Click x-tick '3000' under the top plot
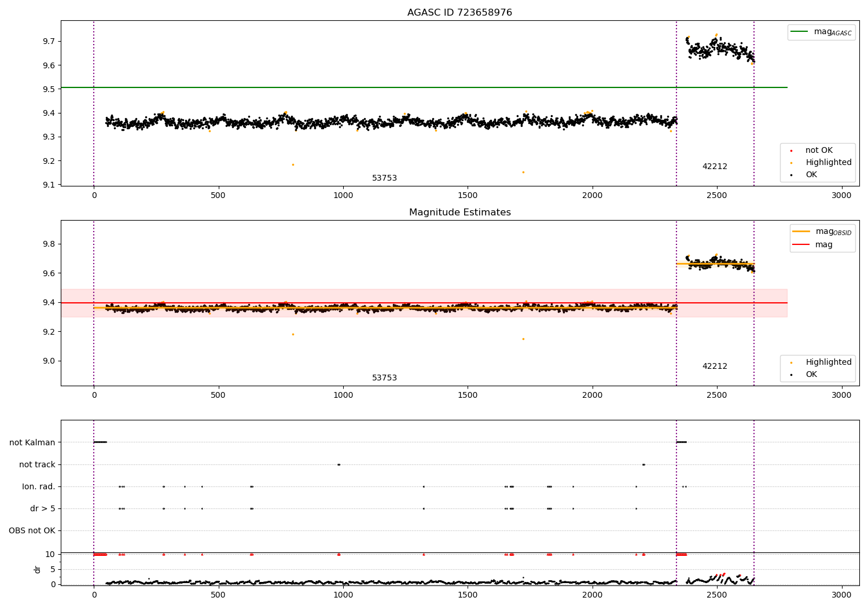This screenshot has height=608, width=868. coord(841,195)
